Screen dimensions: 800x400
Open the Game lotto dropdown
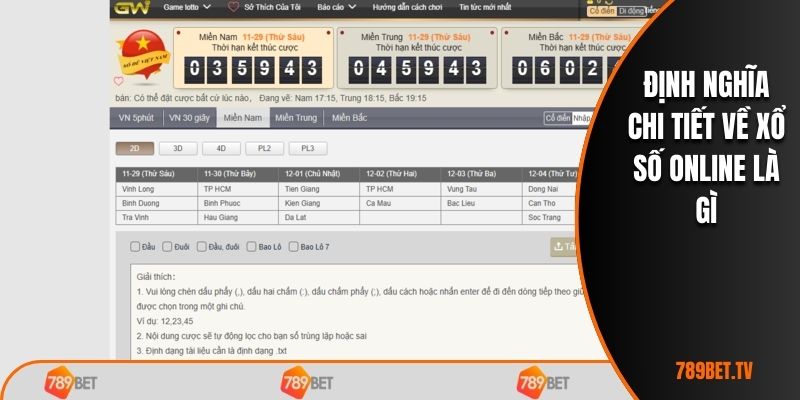(x=187, y=7)
